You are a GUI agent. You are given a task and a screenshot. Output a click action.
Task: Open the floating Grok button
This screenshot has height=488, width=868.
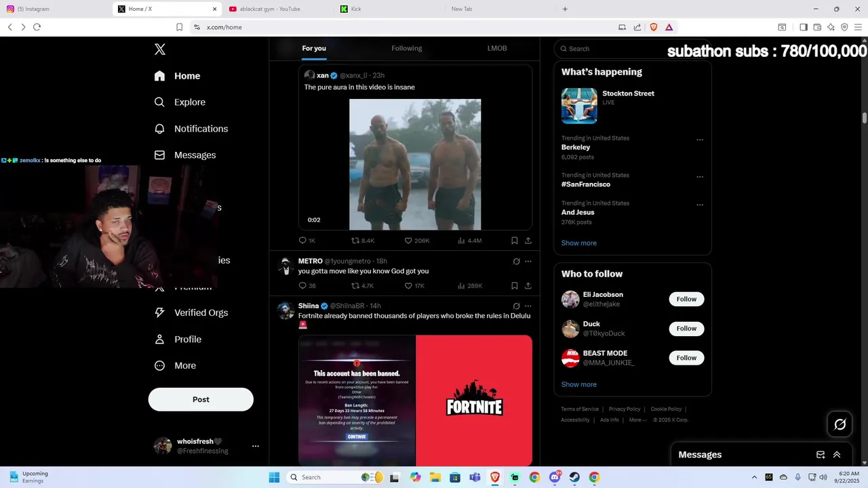[x=840, y=424]
